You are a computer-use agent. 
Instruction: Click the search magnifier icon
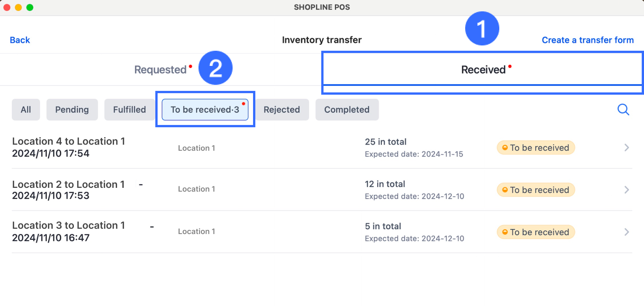pyautogui.click(x=623, y=109)
